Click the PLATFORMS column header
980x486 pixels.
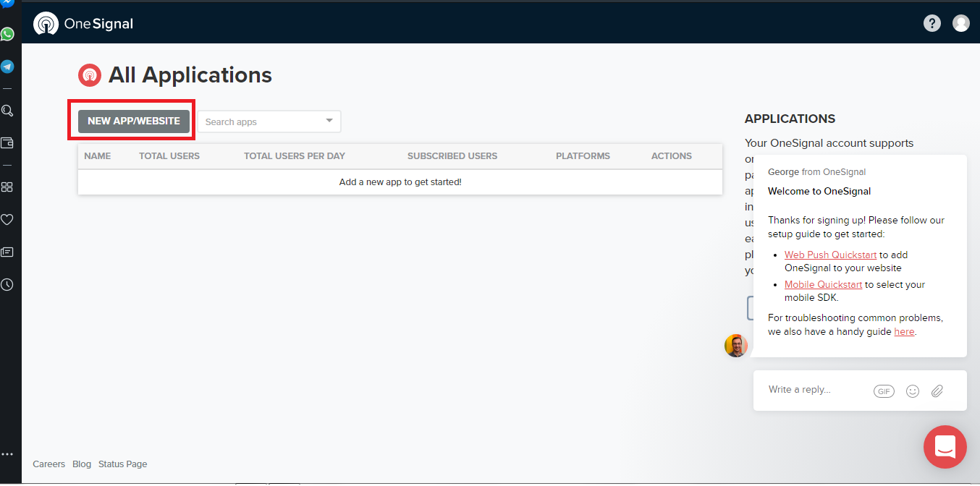(583, 155)
